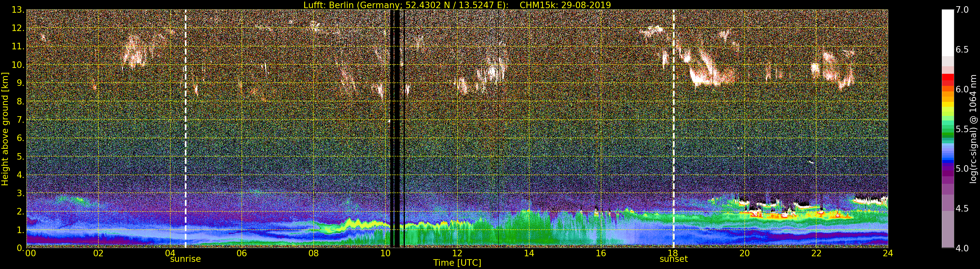Click the y-axis tick label '10.'
Screen dimensions: 980x269
18,65
